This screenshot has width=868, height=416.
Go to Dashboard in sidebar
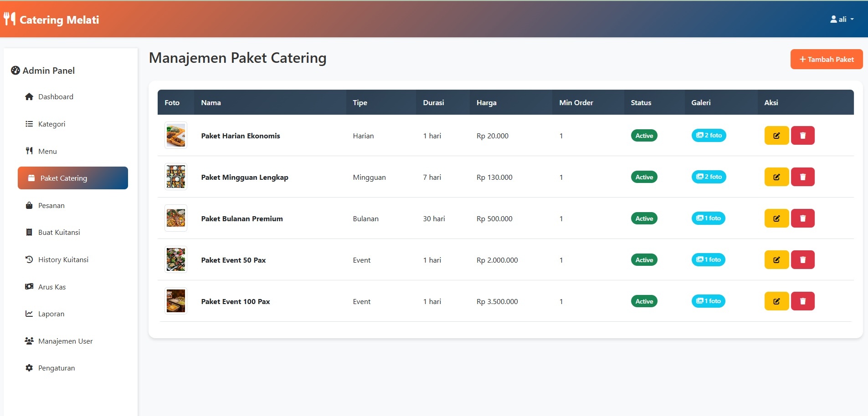click(x=56, y=97)
